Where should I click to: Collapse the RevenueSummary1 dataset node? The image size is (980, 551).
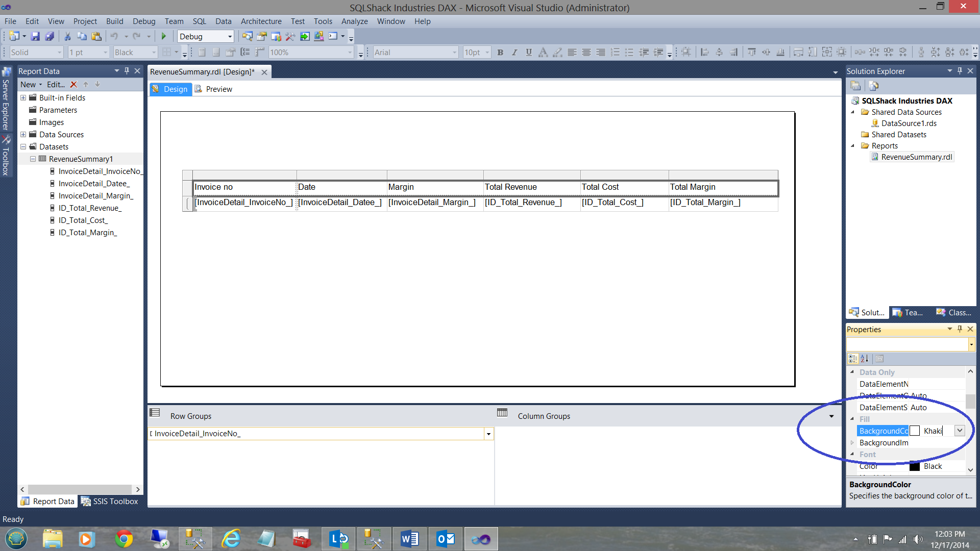coord(33,159)
